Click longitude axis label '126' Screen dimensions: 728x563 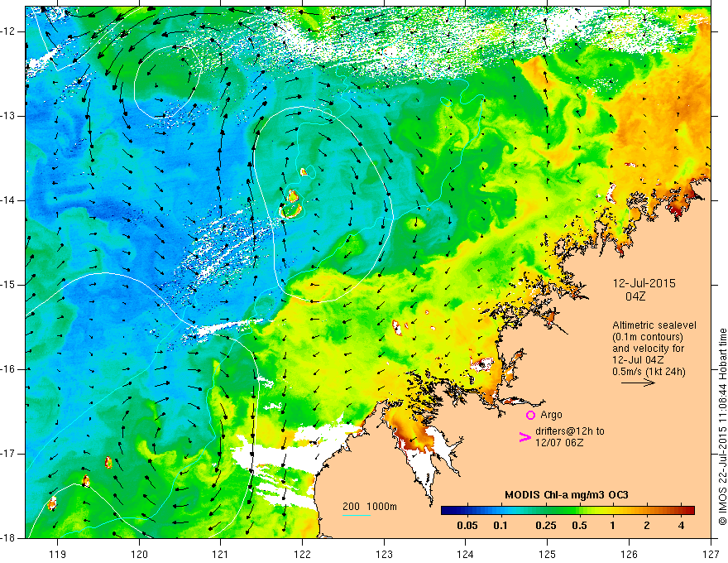629,554
